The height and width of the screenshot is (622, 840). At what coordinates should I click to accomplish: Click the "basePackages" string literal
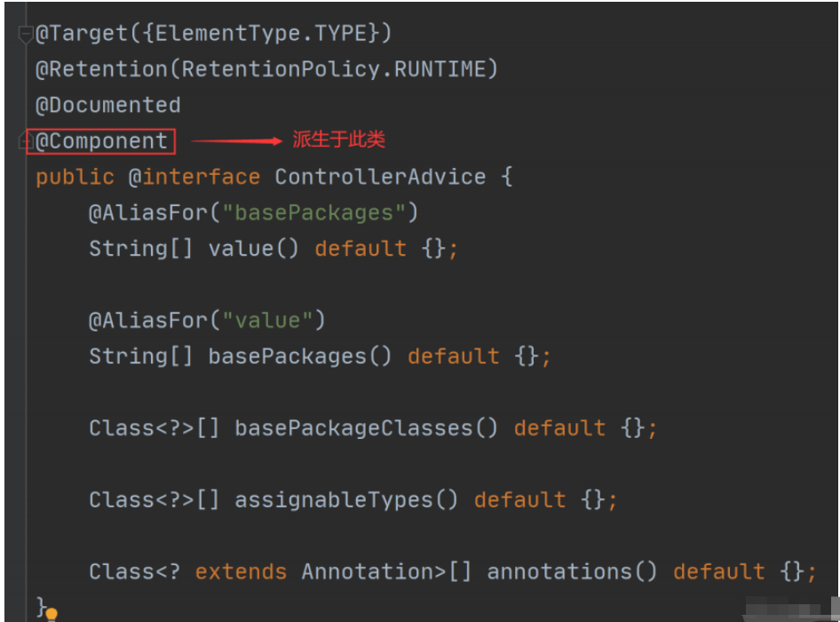click(x=314, y=213)
